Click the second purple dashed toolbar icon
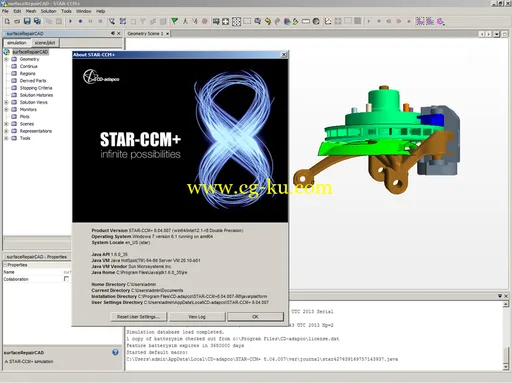512x383 pixels. pos(430,21)
